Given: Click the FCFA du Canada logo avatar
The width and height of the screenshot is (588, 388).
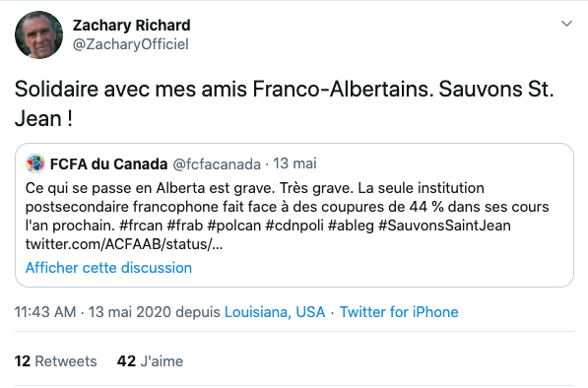Looking at the screenshot, I should point(35,163).
